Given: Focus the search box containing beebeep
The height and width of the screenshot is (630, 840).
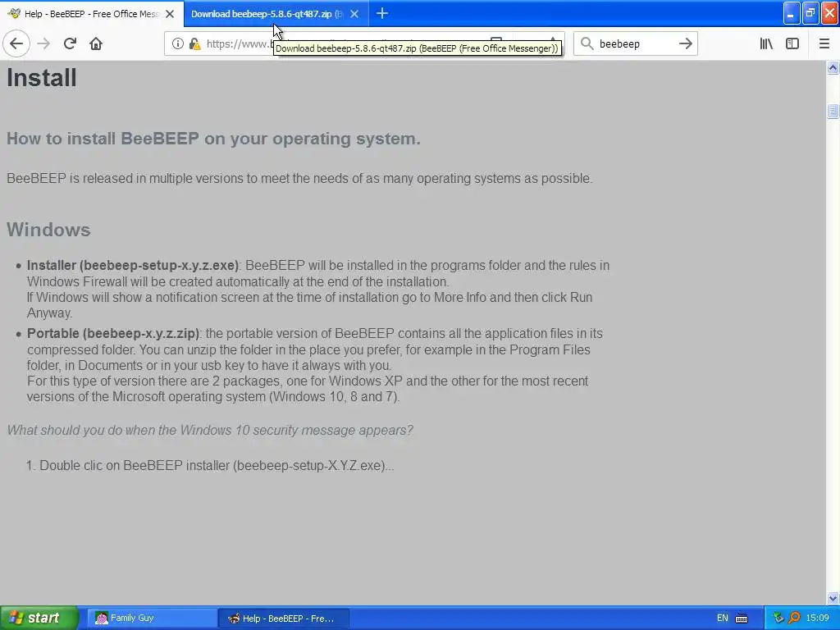Looking at the screenshot, I should pos(636,43).
